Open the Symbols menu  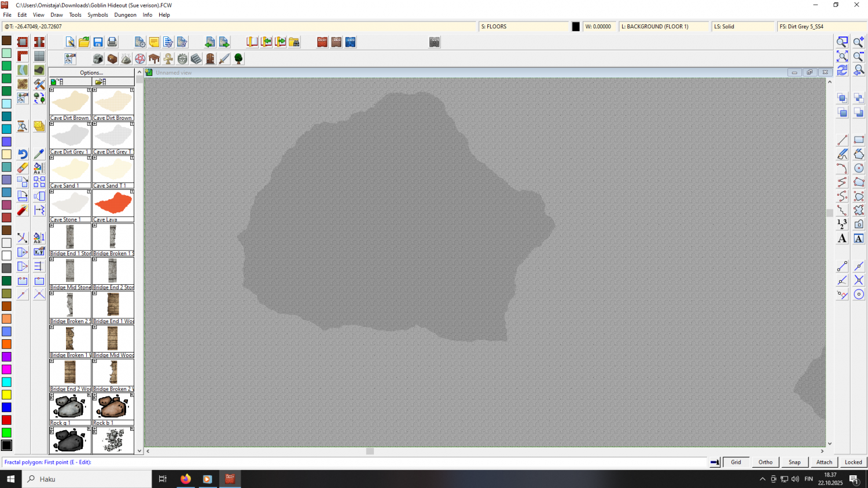click(97, 15)
